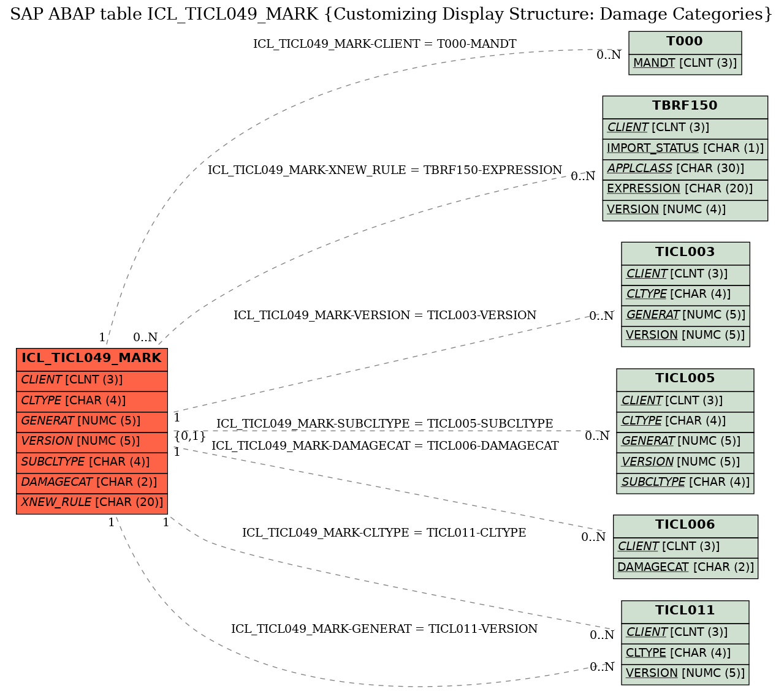
Task: Open the TICL003 table header
Action: pyautogui.click(x=685, y=253)
